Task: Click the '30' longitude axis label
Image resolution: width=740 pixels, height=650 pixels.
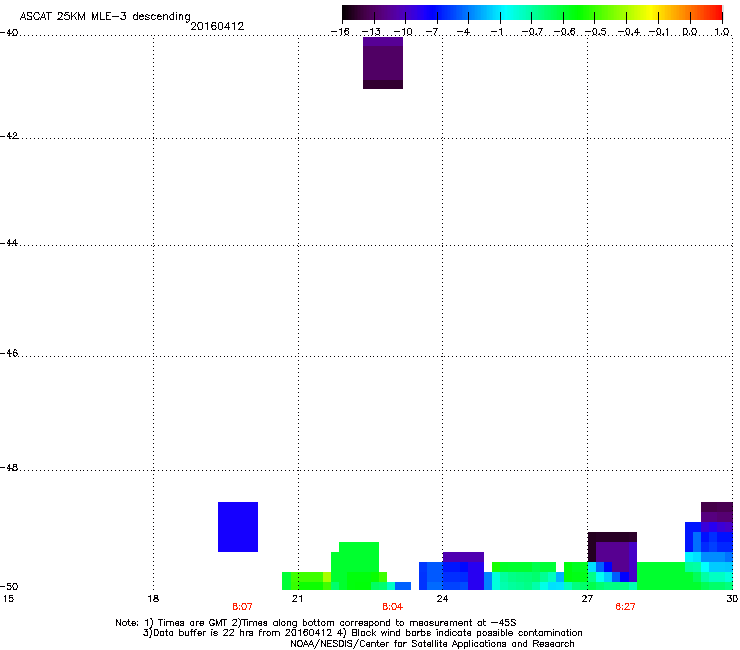Action: click(732, 599)
